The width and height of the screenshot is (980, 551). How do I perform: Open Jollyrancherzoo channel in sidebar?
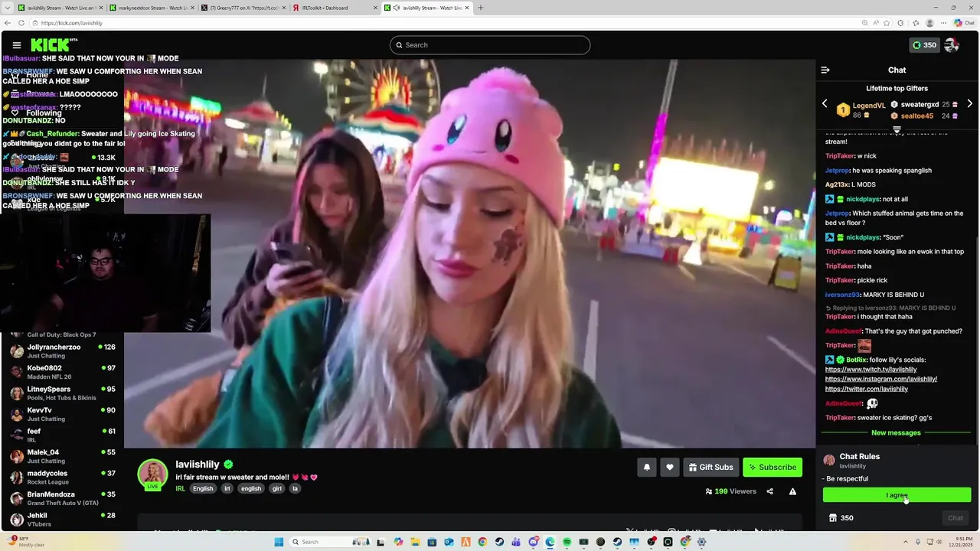tap(61, 351)
